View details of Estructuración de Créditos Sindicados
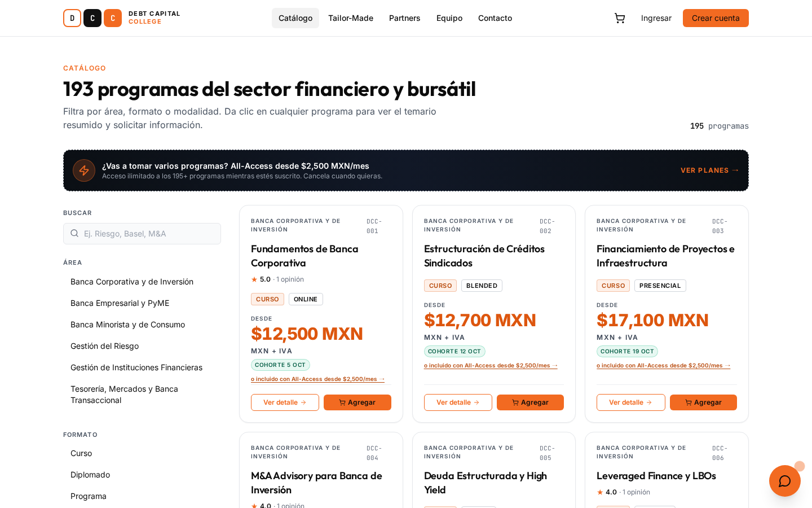 point(458,402)
